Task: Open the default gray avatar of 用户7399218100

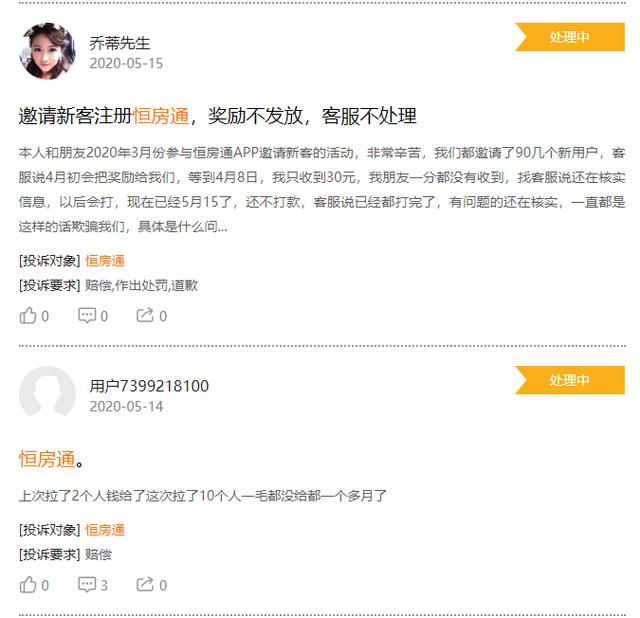Action: click(x=47, y=394)
